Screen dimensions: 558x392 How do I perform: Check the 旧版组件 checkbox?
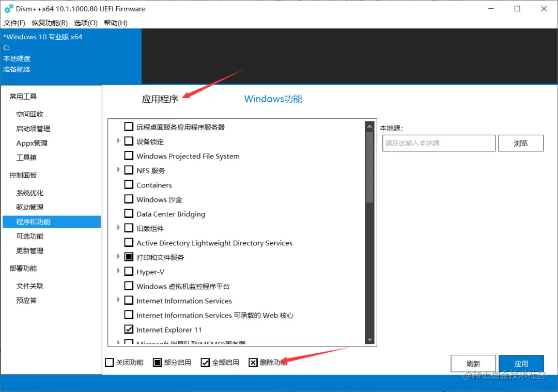[129, 228]
